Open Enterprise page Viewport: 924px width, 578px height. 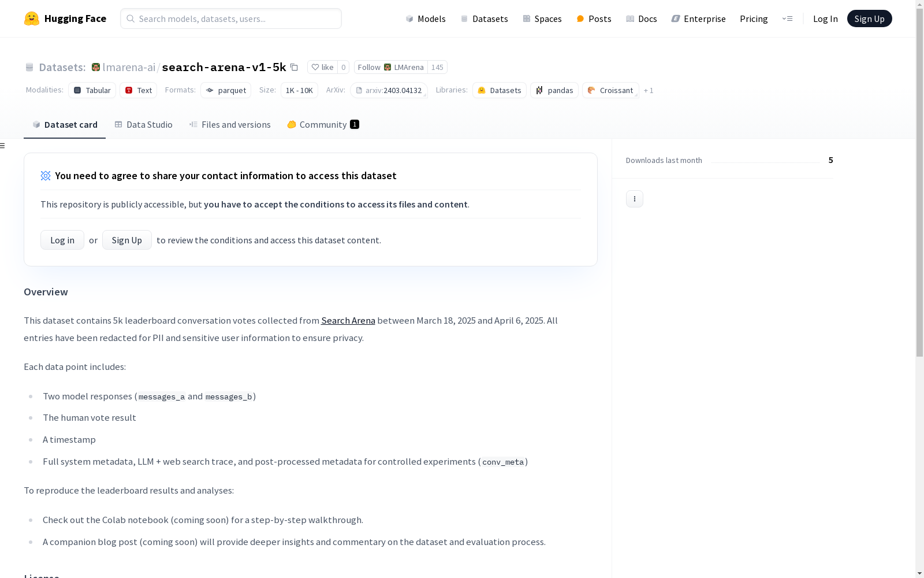[x=698, y=18]
